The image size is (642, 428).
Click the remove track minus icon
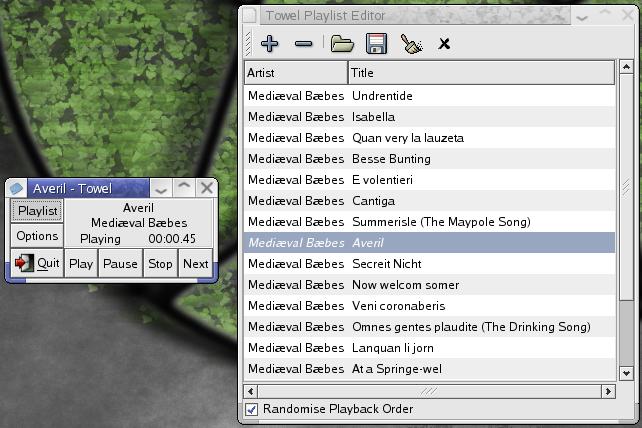pos(304,43)
